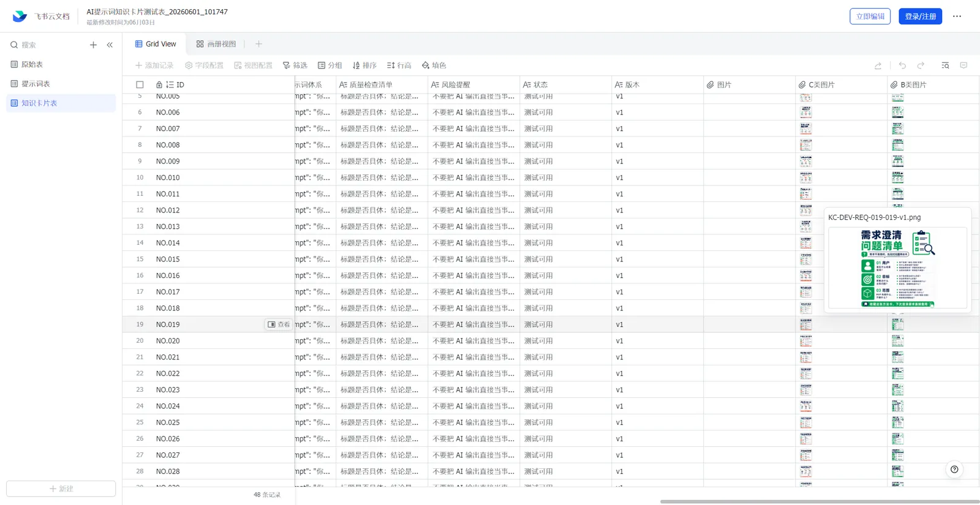
Task: Click the undo icon
Action: point(902,65)
